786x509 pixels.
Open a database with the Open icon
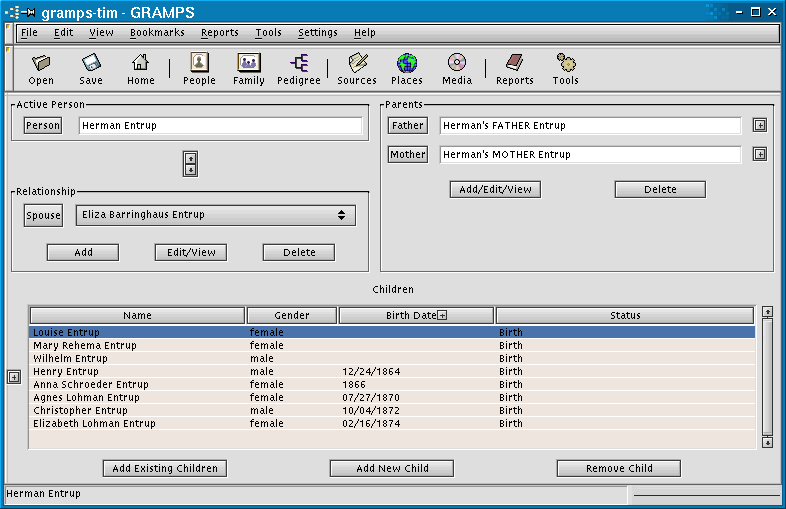[41, 69]
